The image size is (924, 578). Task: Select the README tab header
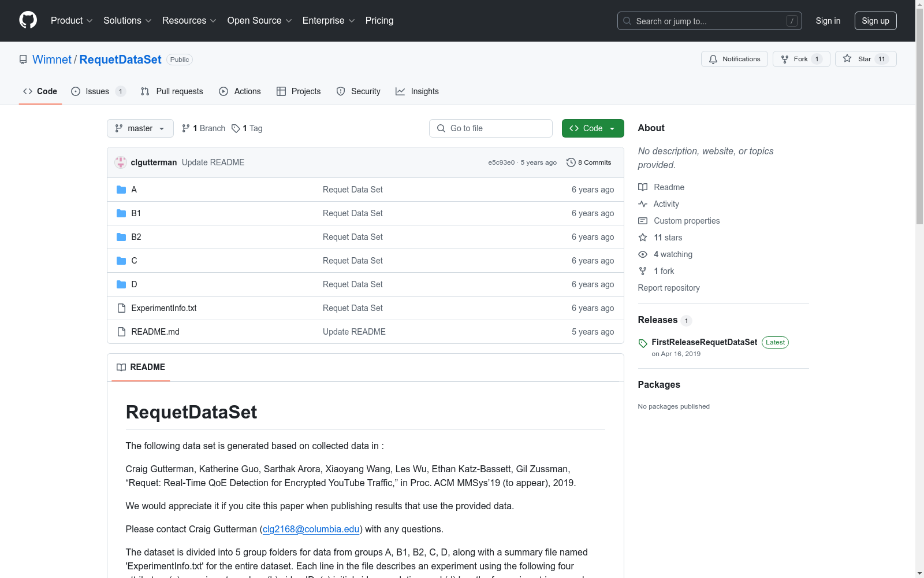pos(141,367)
